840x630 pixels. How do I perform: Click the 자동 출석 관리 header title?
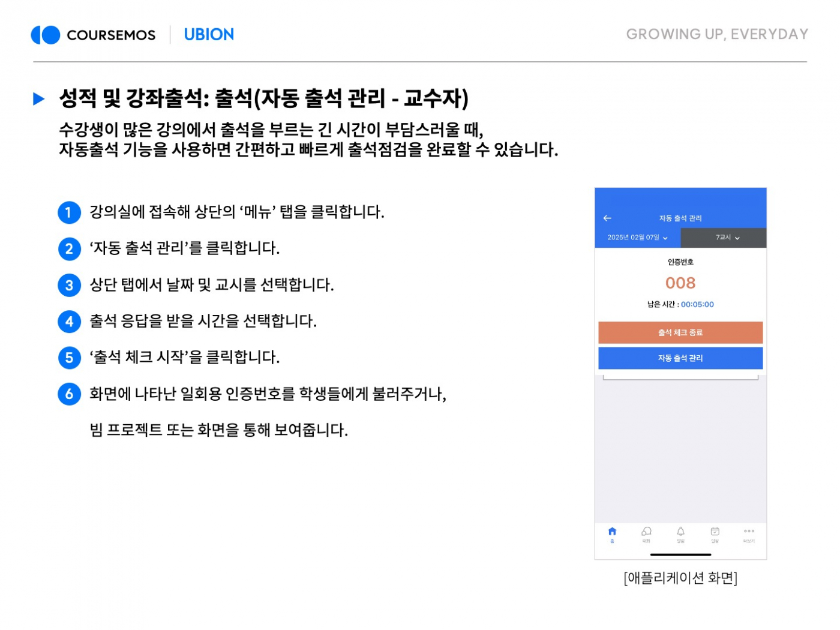point(680,218)
